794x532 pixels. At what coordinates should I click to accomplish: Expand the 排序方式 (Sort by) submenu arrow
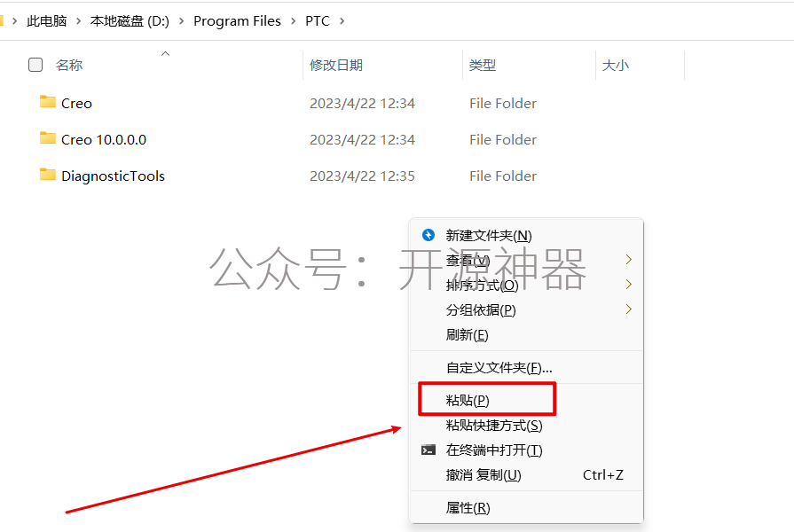coord(628,285)
